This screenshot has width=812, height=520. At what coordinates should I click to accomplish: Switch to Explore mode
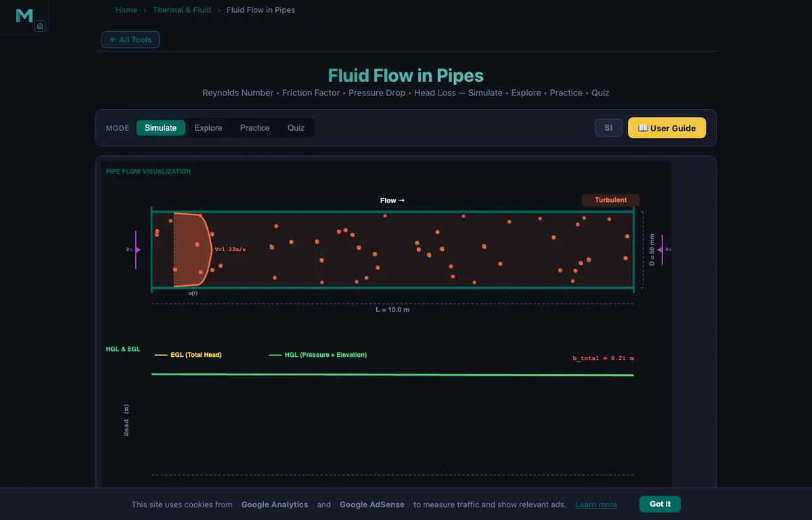click(x=208, y=128)
